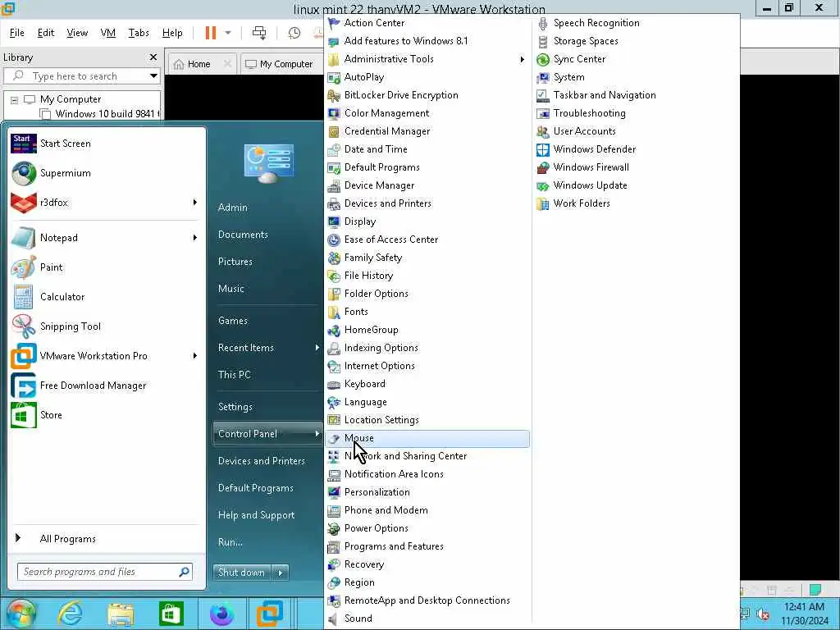Open BitLocker Drive Encryption

(401, 95)
